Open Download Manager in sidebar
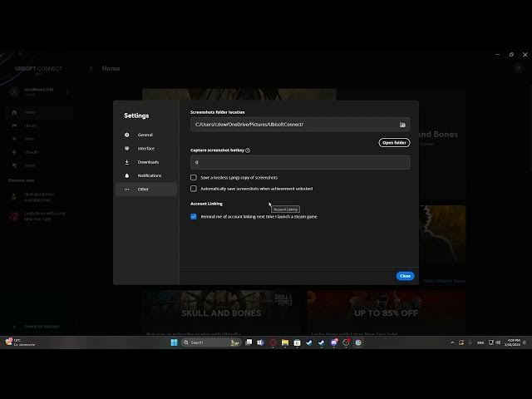The image size is (532, 399). [x=38, y=327]
